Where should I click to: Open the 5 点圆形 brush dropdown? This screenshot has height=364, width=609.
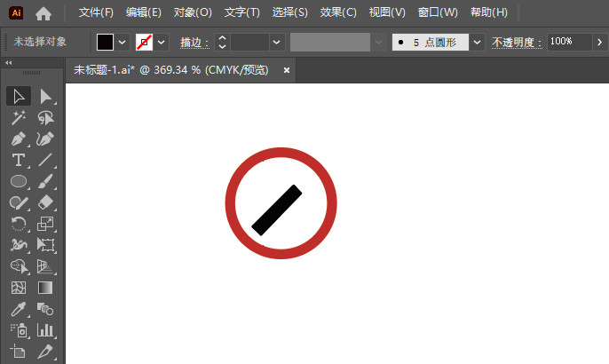tap(478, 42)
